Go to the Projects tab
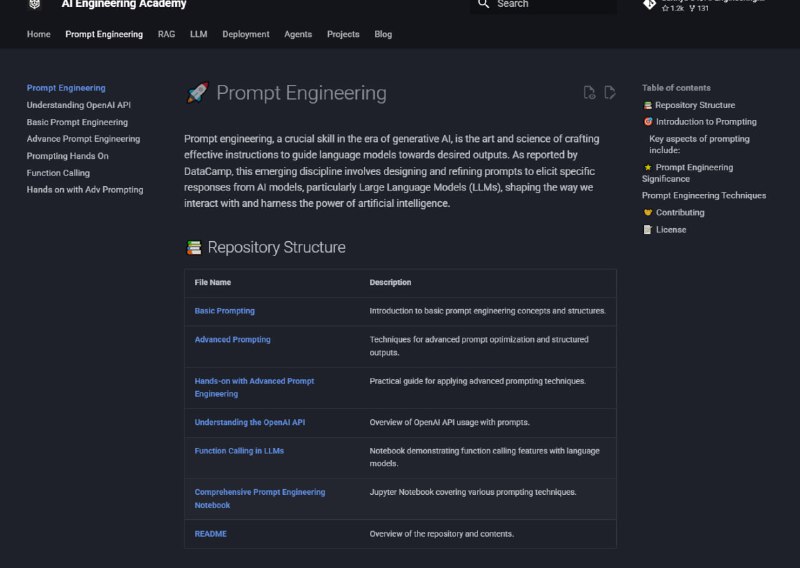The height and width of the screenshot is (568, 800). (x=343, y=34)
